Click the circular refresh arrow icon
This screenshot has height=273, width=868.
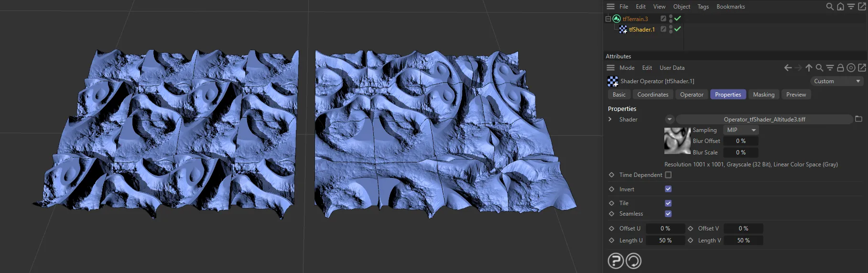tap(634, 261)
